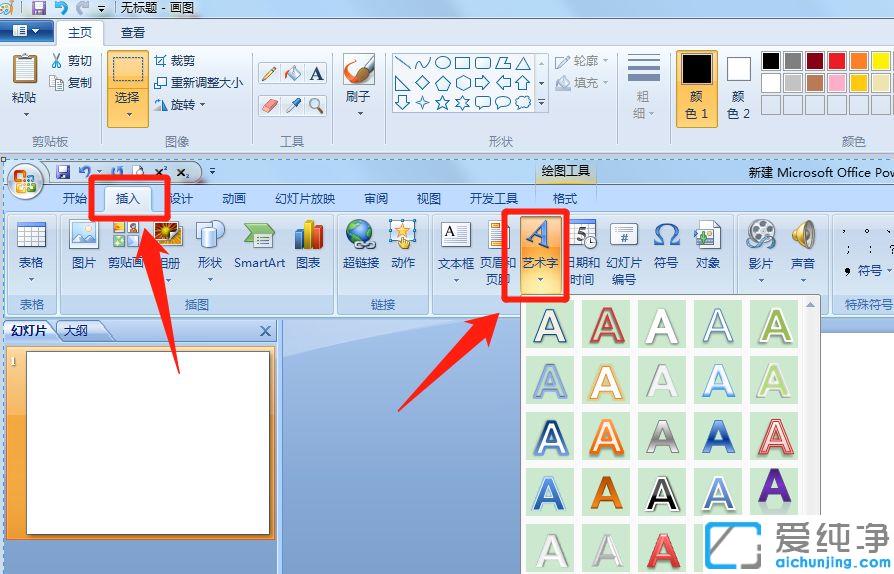The width and height of the screenshot is (894, 574).
Task: Insert a 超链接 hyperlink
Action: (360, 245)
